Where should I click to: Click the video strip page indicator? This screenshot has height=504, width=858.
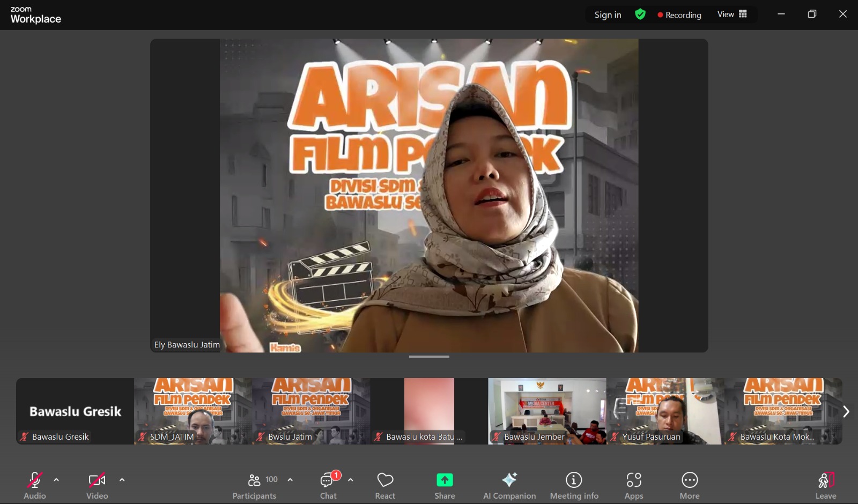pos(429,356)
